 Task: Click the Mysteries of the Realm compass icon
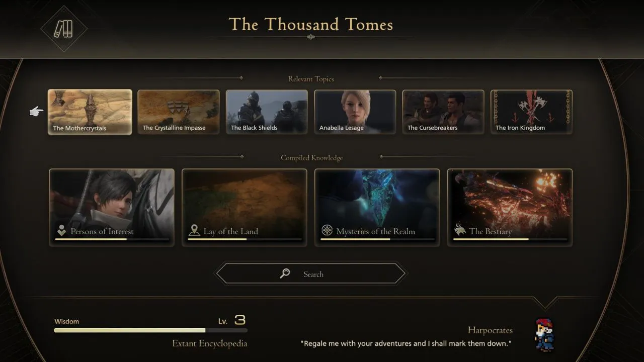click(327, 231)
